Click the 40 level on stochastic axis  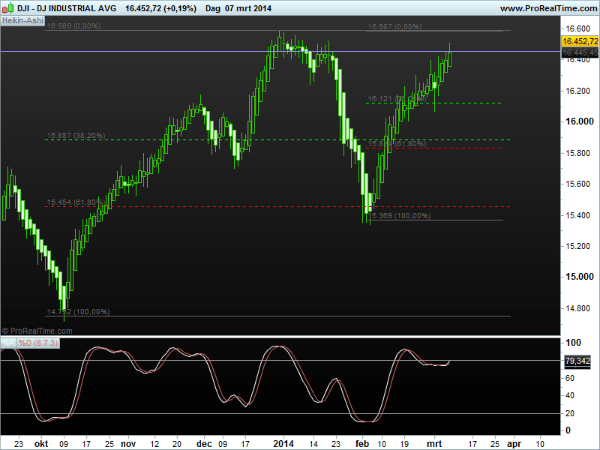570,395
